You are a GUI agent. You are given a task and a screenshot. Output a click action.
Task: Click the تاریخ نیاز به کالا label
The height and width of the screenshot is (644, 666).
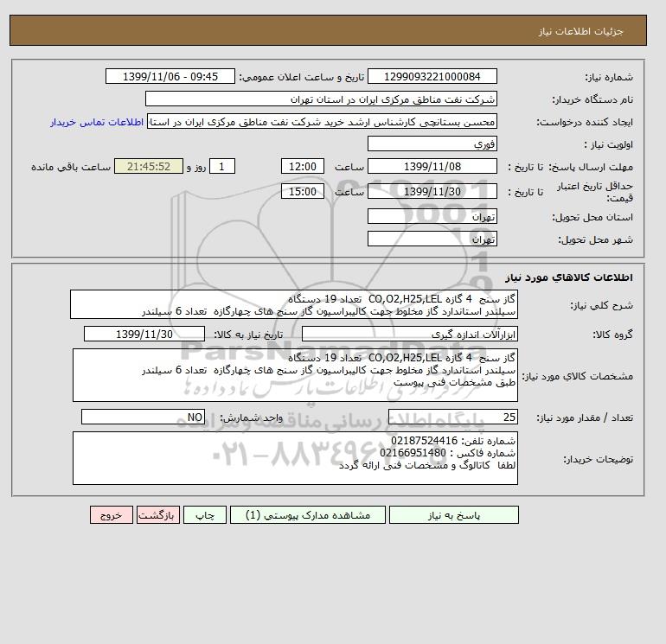248,335
